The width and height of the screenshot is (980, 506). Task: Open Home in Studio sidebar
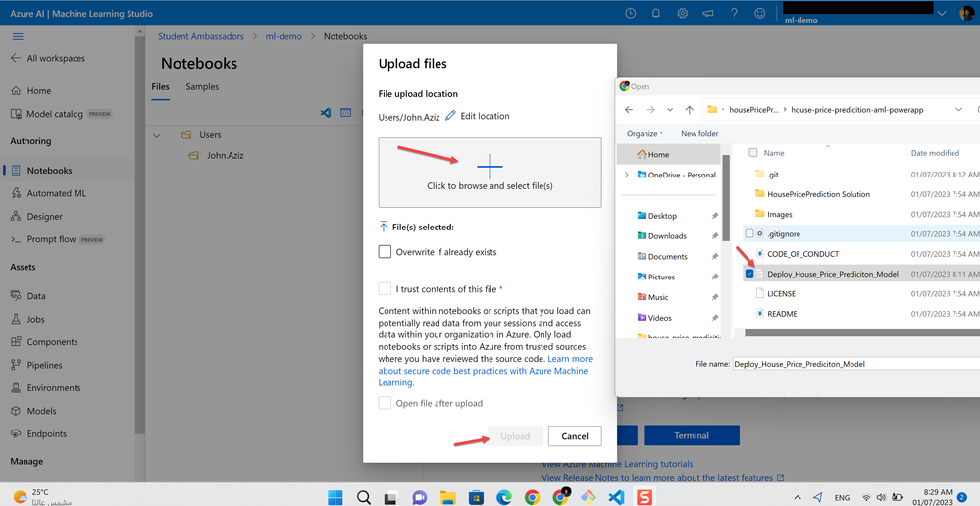click(x=31, y=90)
